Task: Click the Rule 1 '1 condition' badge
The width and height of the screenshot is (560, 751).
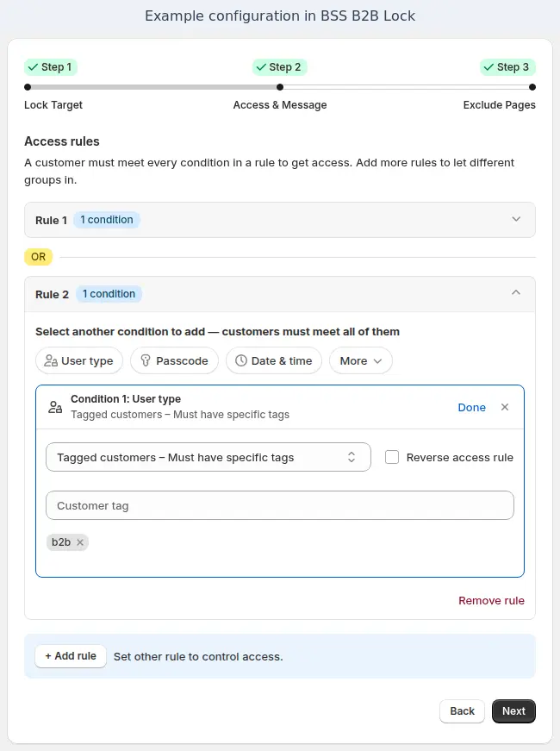Action: click(x=107, y=220)
